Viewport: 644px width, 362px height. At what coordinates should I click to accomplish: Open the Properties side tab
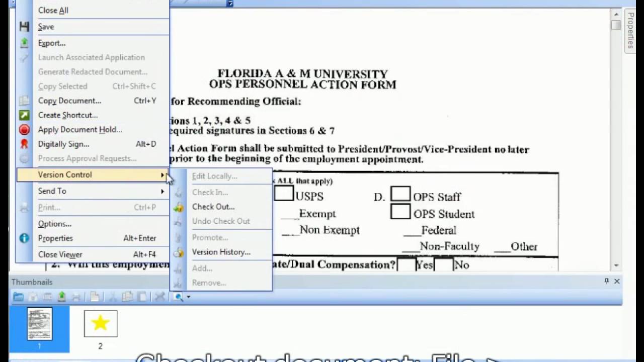[630, 30]
